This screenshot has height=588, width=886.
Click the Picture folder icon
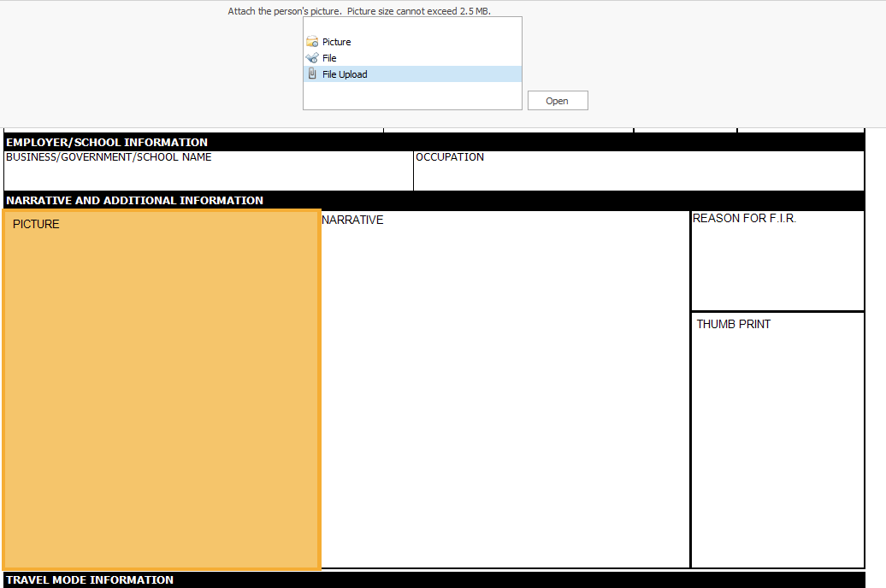pos(312,42)
